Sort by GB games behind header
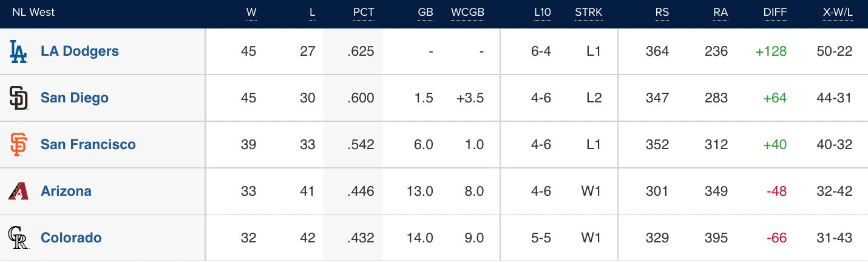 click(426, 13)
